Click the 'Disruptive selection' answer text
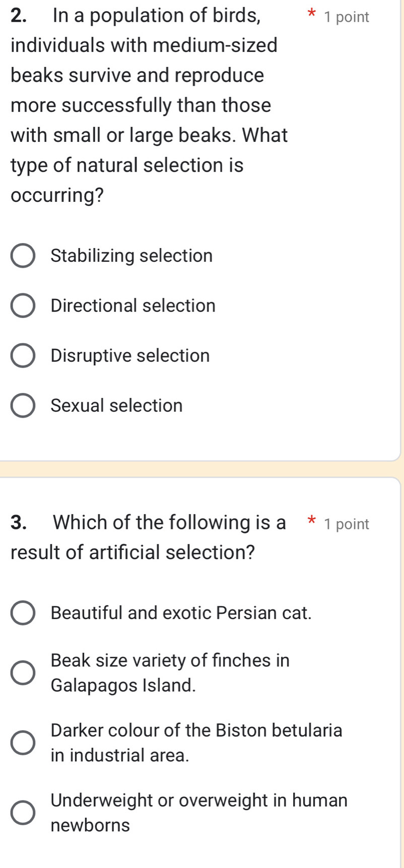The image size is (404, 868). tap(130, 356)
